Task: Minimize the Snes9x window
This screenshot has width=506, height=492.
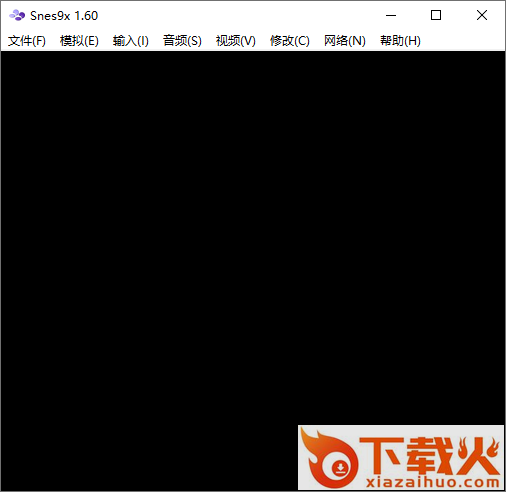Action: pyautogui.click(x=391, y=15)
